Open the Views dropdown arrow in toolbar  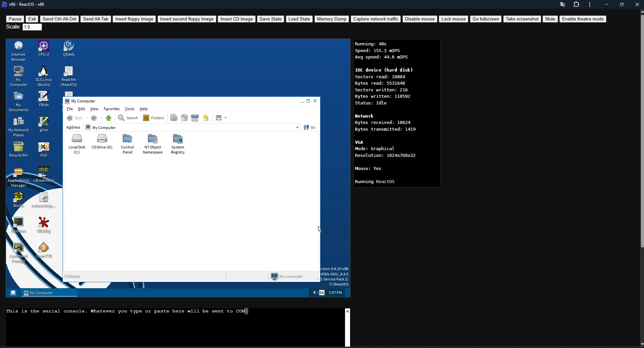point(226,118)
